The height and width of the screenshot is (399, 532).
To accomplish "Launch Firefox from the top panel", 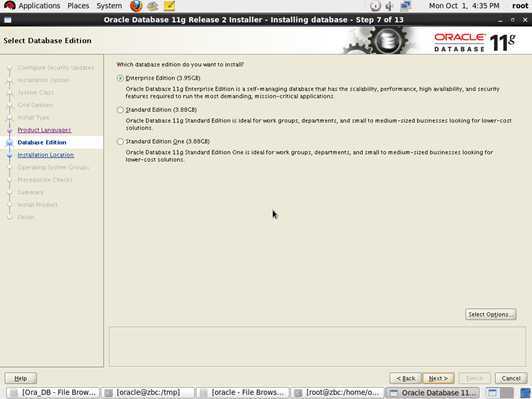I will tap(136, 6).
